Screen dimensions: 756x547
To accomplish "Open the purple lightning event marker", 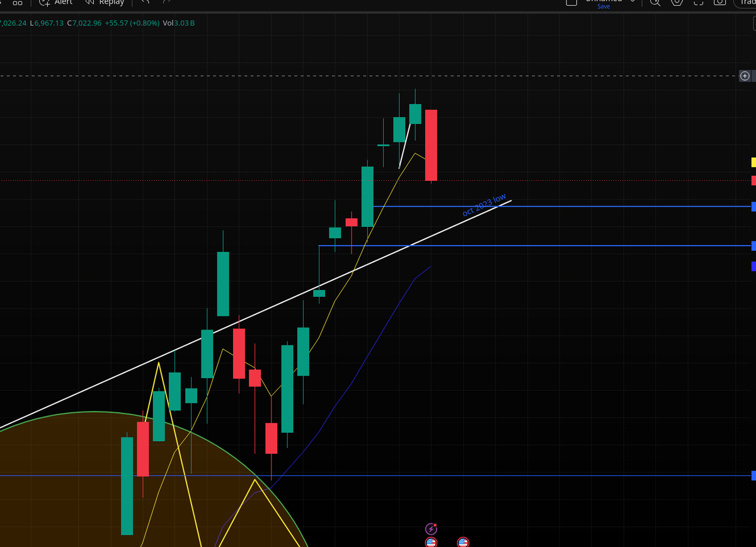I will coord(431,529).
